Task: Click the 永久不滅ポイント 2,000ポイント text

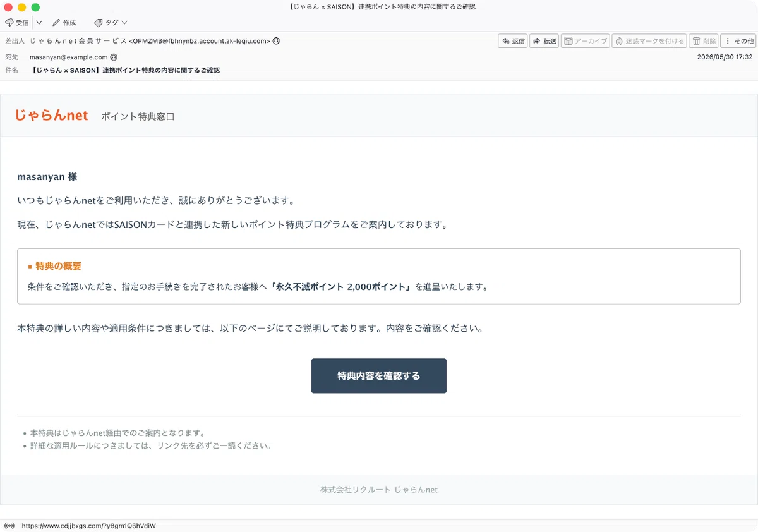Action: click(340, 287)
